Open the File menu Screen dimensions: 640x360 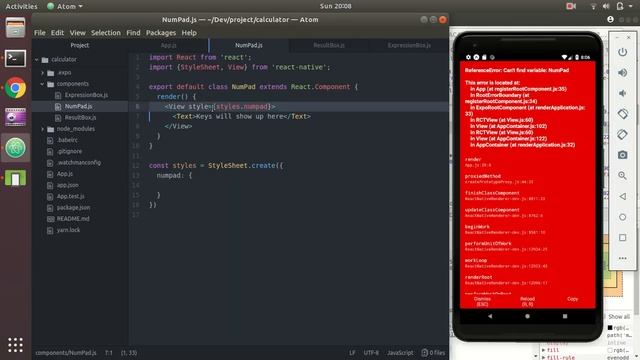click(40, 33)
